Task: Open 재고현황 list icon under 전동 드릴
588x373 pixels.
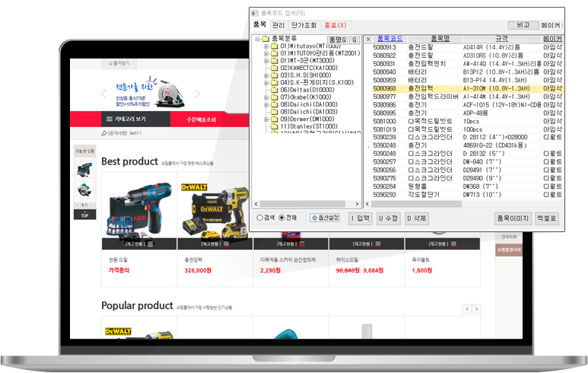Action: (x=151, y=244)
